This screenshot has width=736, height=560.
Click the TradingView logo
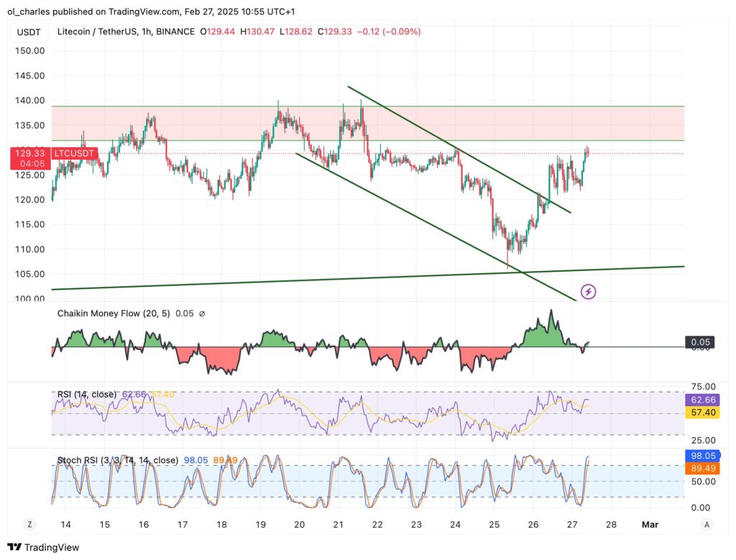(x=43, y=547)
